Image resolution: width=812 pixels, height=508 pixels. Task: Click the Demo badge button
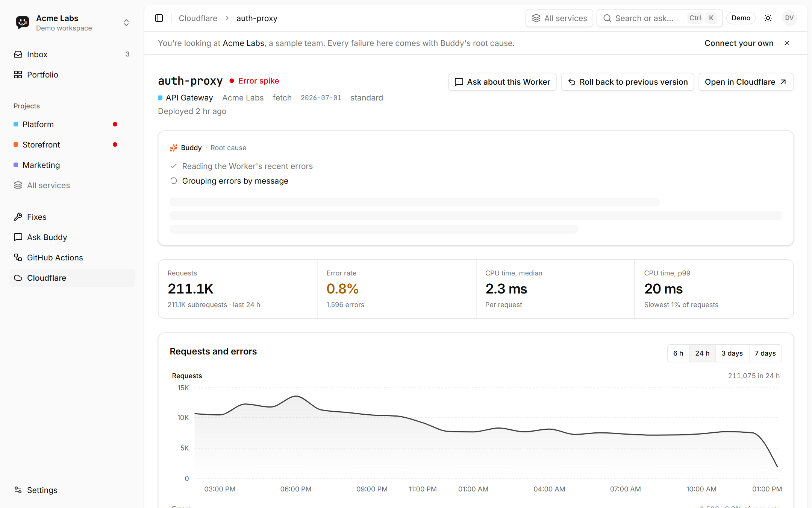coord(741,18)
